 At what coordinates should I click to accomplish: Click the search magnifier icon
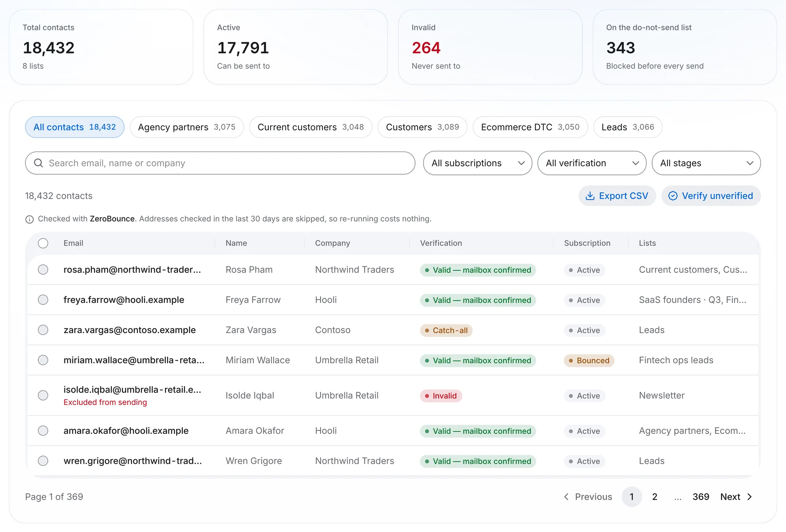coord(39,163)
